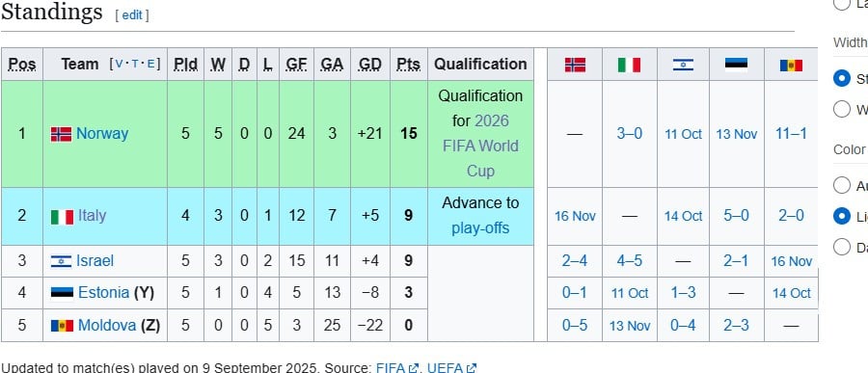Select the first Color radio option
The height and width of the screenshot is (373, 868).
[x=841, y=185]
